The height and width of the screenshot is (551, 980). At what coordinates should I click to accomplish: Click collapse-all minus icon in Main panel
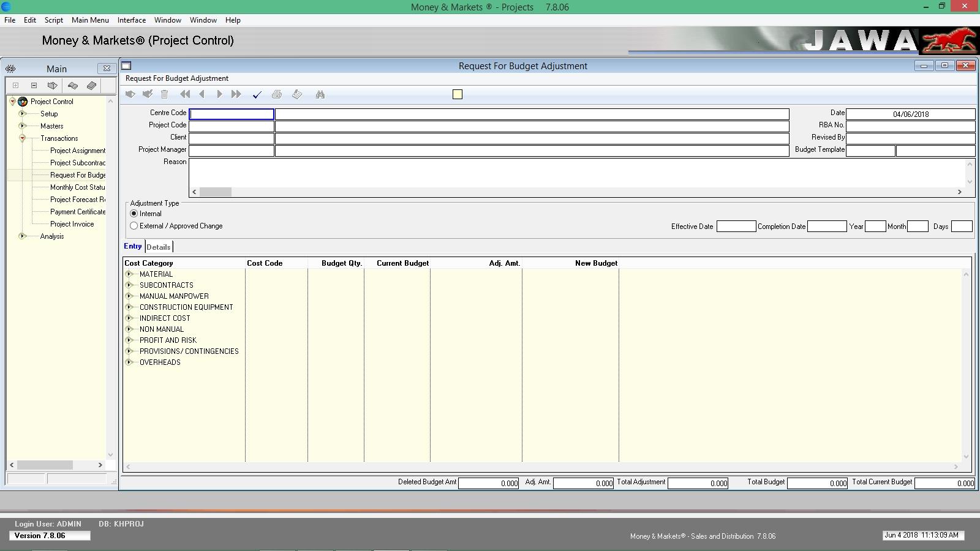point(34,86)
